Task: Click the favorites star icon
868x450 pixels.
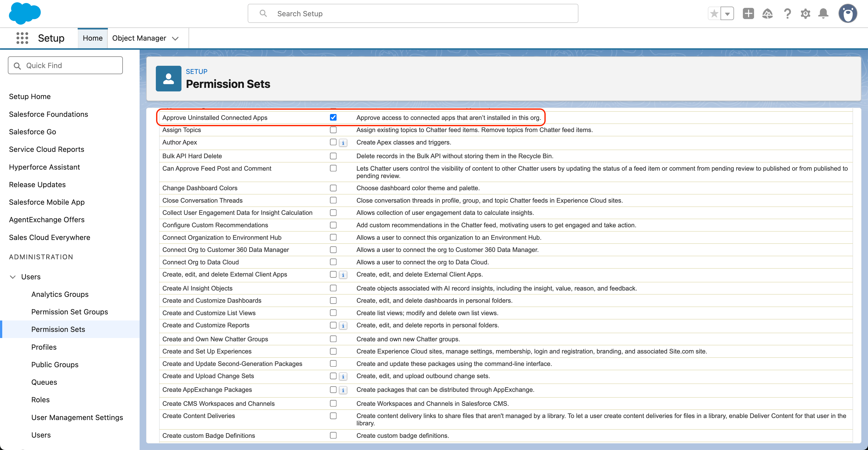Action: tap(714, 14)
